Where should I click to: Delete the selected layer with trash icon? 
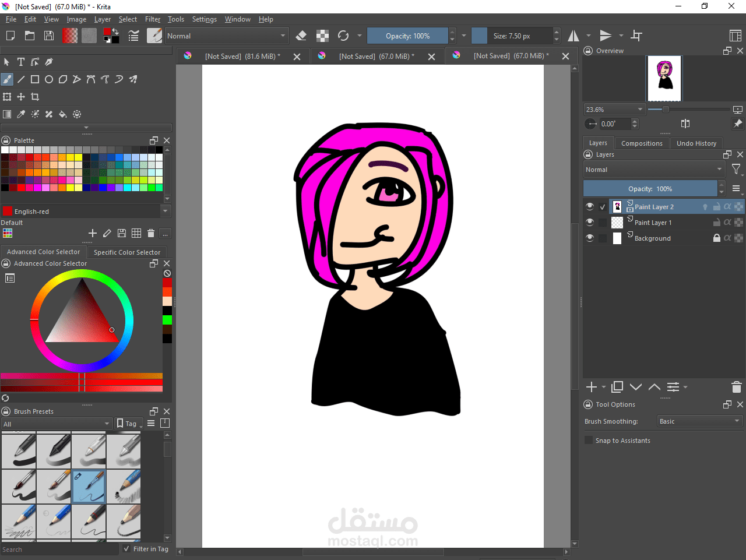point(736,387)
